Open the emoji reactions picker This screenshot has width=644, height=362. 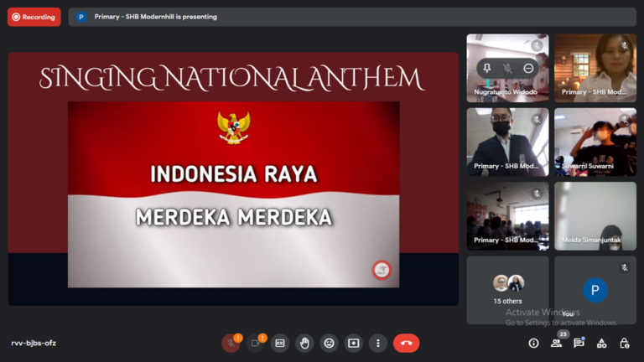(x=329, y=344)
